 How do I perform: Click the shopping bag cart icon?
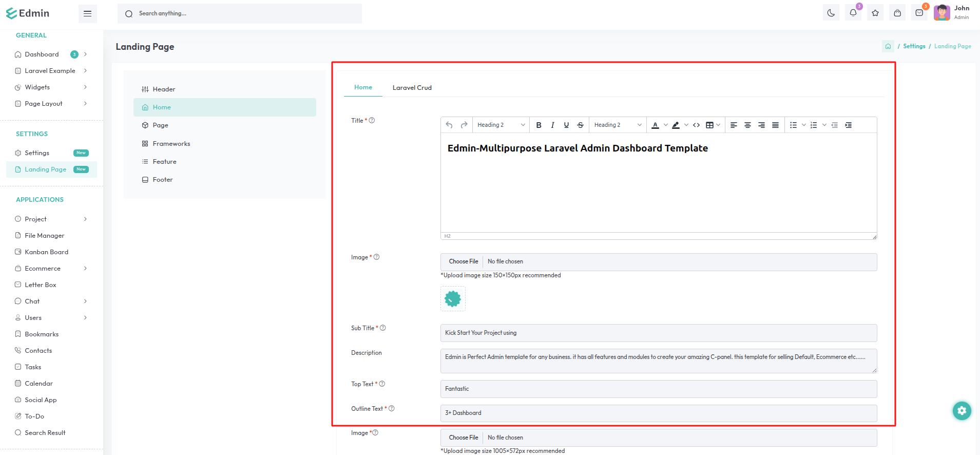(897, 13)
